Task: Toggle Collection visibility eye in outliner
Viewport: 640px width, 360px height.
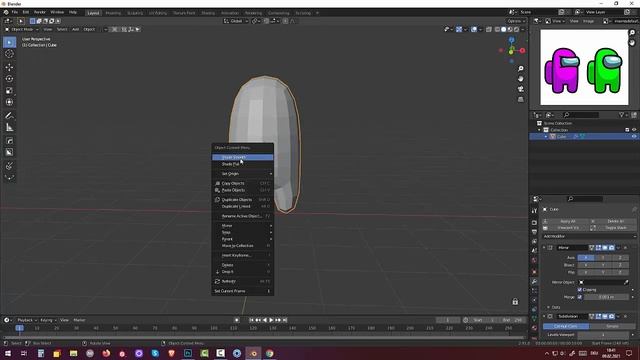Action: click(x=634, y=130)
